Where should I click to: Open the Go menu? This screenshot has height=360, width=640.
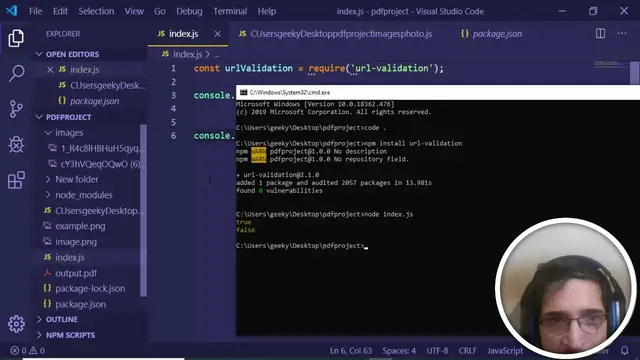click(160, 11)
